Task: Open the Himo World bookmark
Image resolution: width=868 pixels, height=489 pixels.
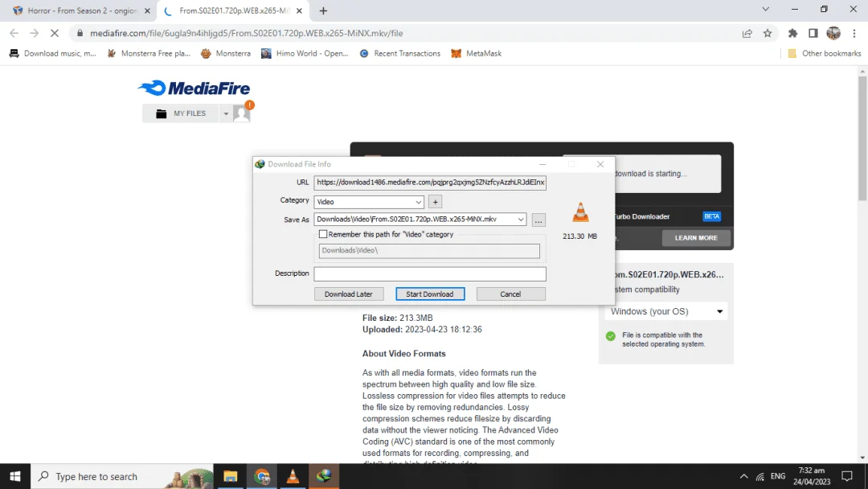Action: (305, 53)
